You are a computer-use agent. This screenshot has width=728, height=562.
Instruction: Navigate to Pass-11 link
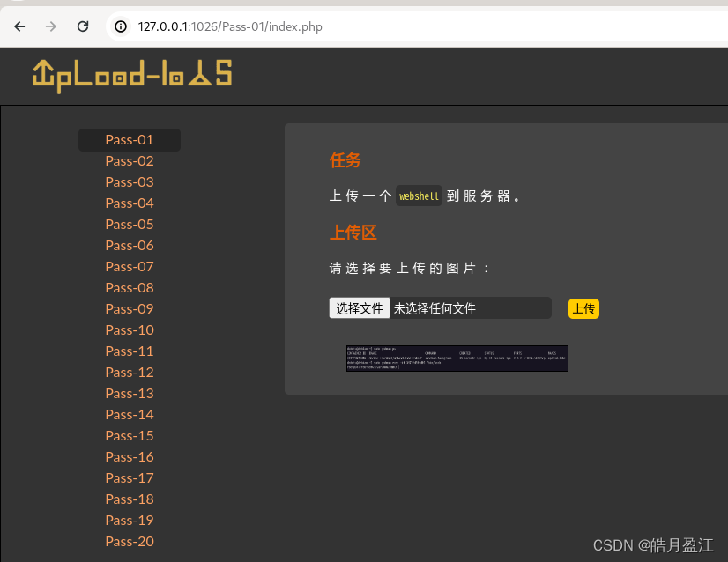(x=130, y=351)
